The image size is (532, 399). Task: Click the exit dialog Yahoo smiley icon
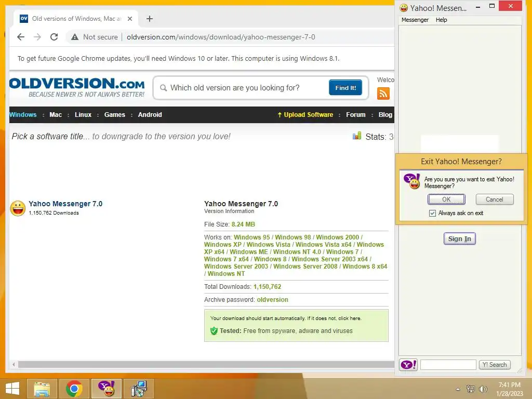pyautogui.click(x=412, y=181)
